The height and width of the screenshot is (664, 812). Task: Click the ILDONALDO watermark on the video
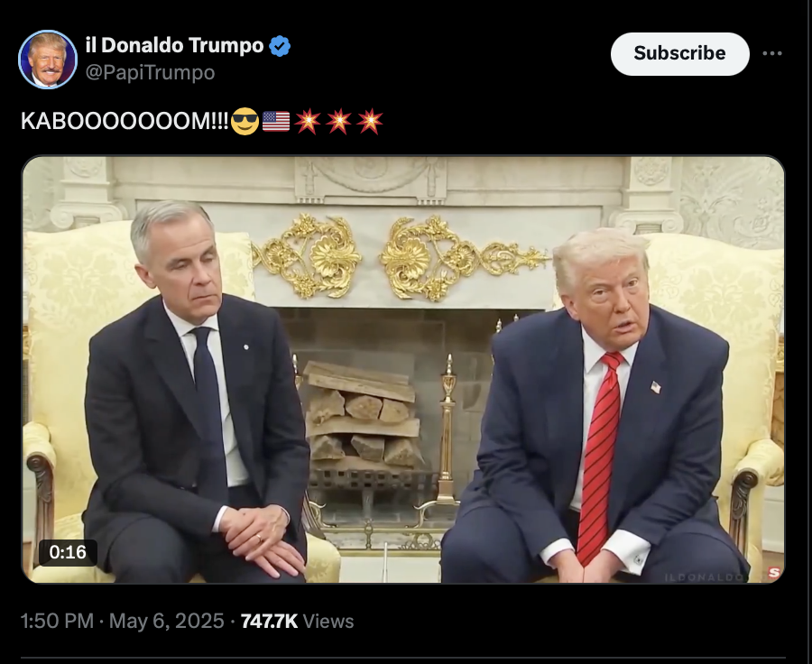coord(714,577)
